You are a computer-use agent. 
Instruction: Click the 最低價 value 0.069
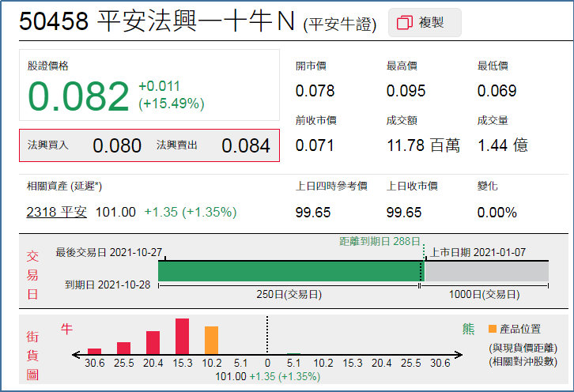pyautogui.click(x=497, y=91)
